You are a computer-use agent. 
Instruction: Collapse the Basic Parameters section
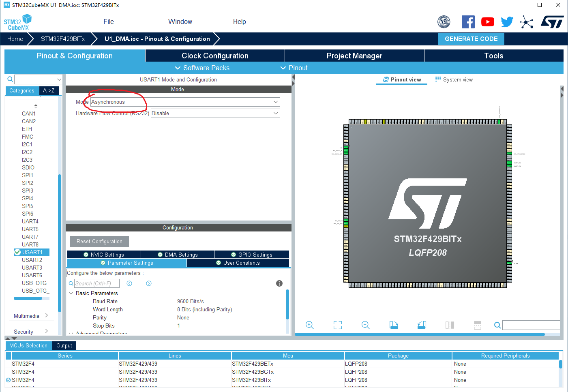click(71, 293)
